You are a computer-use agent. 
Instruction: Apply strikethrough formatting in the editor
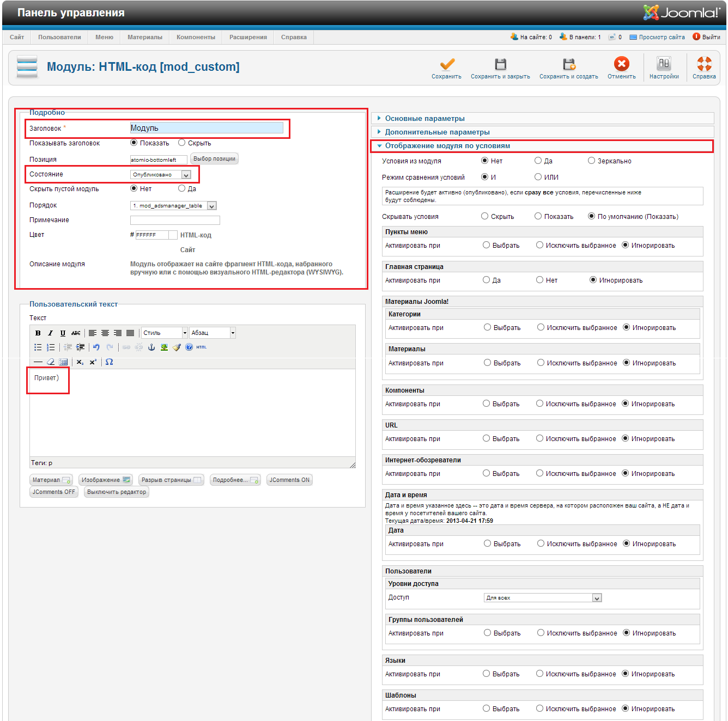76,333
